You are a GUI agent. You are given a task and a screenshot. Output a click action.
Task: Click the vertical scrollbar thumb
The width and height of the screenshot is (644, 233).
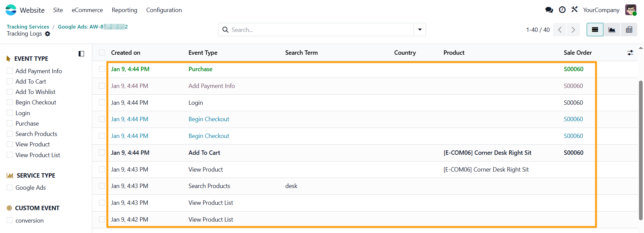coord(641,150)
